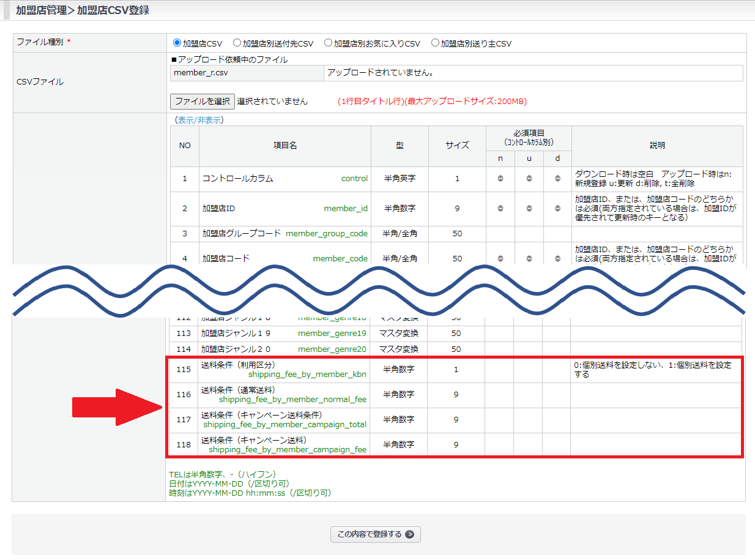Click the 説明 column header
The width and height of the screenshot is (755, 560).
[x=657, y=146]
